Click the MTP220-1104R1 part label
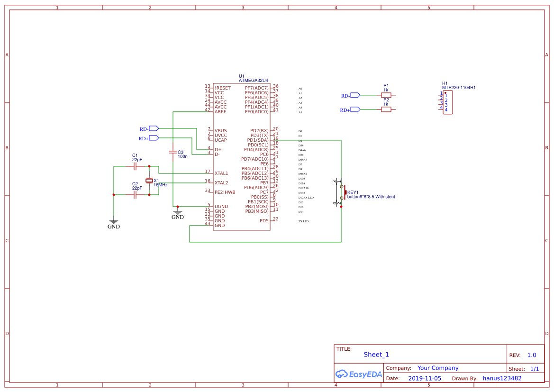Screen dimensions: 554x392 coord(459,88)
